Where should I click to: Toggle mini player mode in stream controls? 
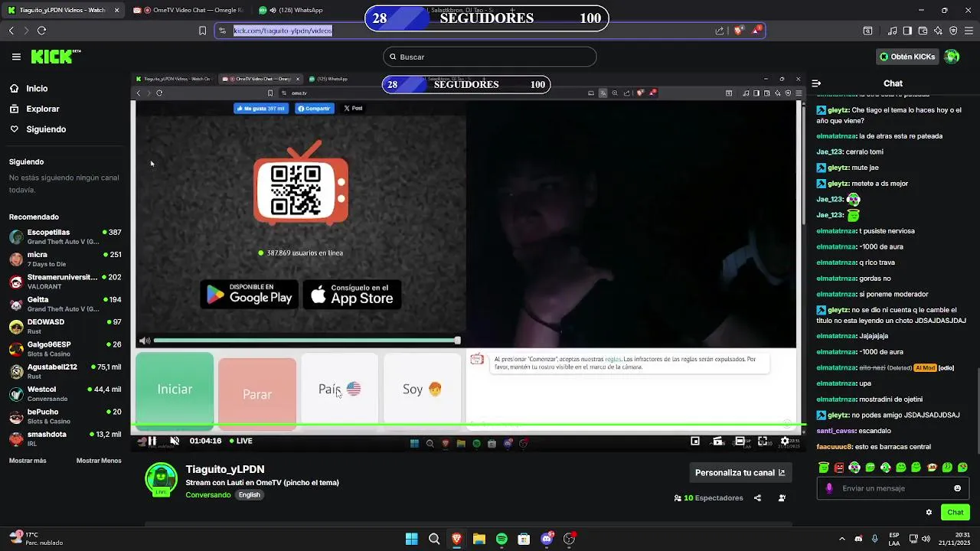[x=695, y=441]
